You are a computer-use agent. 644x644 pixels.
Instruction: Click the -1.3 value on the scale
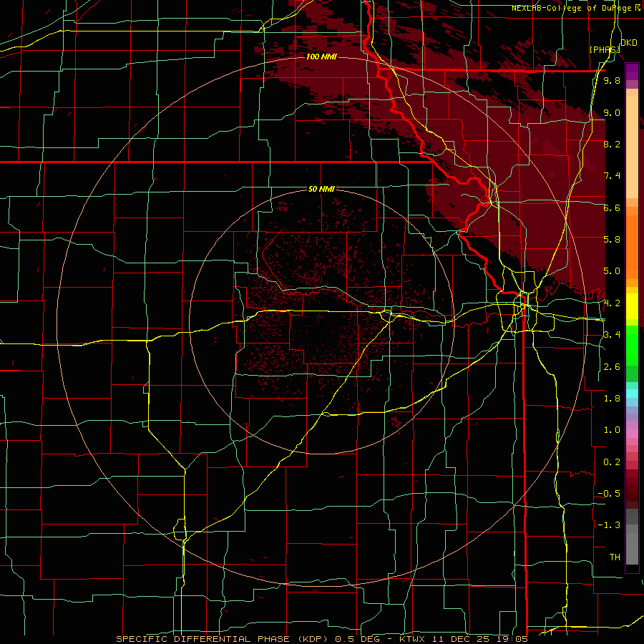(609, 525)
